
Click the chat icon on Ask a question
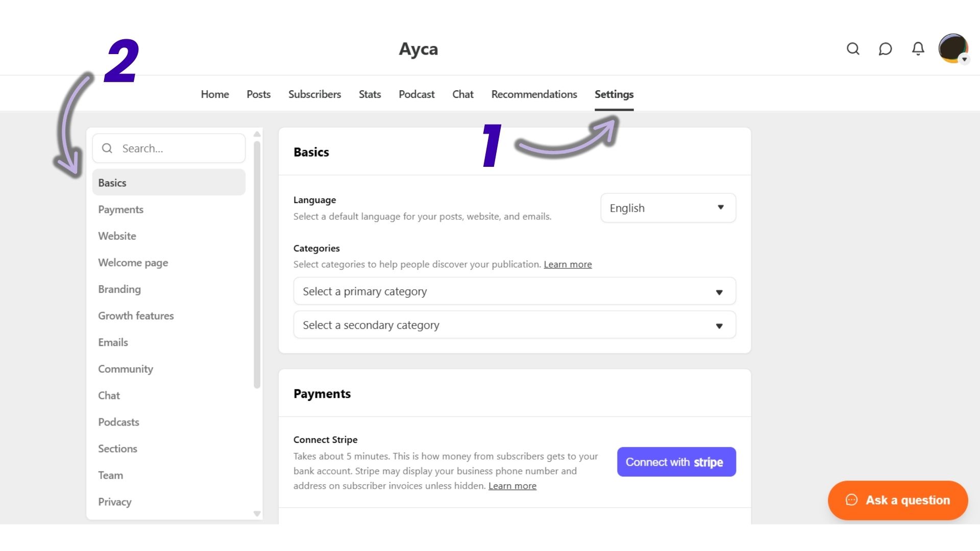tap(851, 500)
